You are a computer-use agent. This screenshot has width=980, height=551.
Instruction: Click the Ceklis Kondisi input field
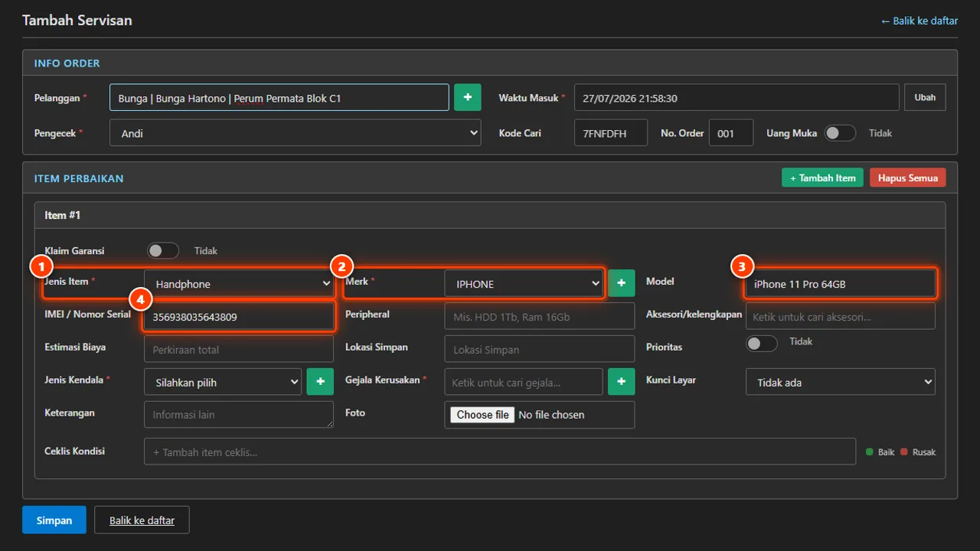[x=500, y=452]
